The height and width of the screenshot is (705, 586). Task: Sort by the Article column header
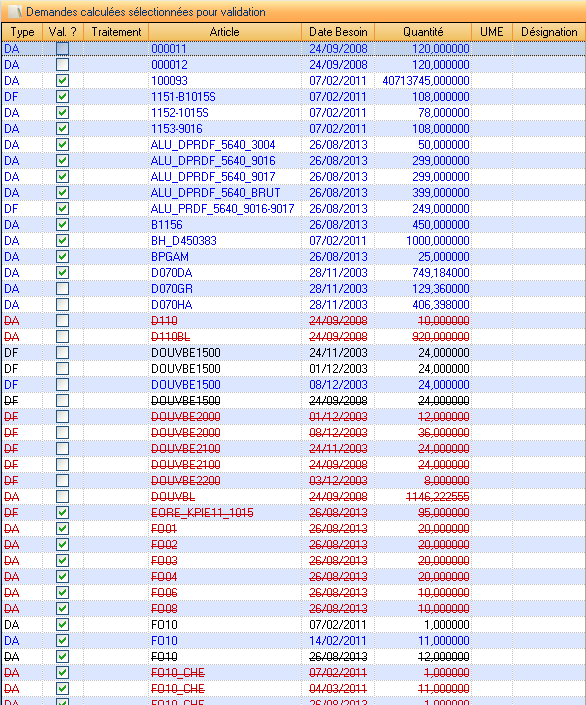click(x=224, y=32)
